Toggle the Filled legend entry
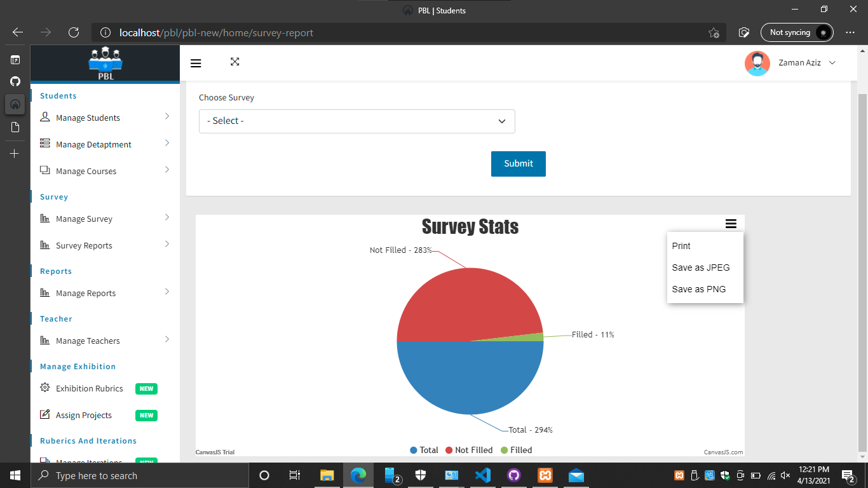 pos(516,450)
